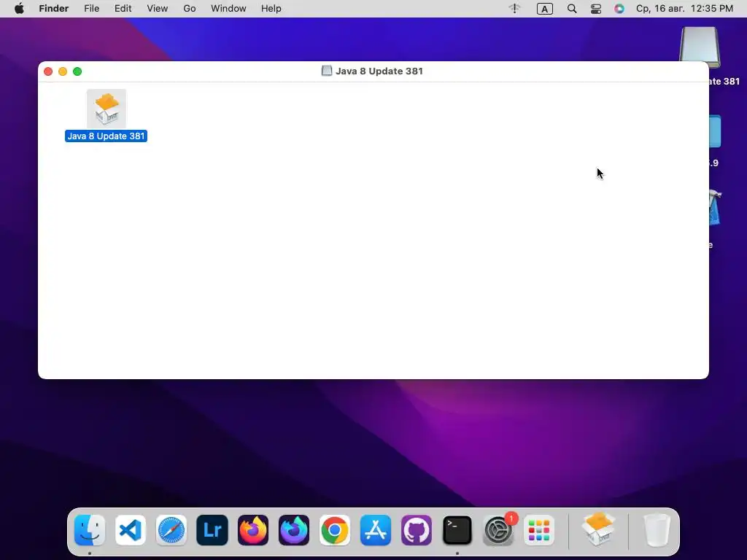Open the Apple menu
Viewport: 747px width, 560px height.
click(x=19, y=9)
